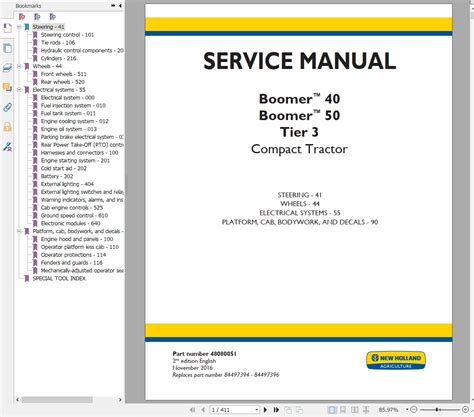Viewport: 474px width, 417px height.
Task: Open the Engine oil system - 013 bookmark
Action: (x=69, y=129)
